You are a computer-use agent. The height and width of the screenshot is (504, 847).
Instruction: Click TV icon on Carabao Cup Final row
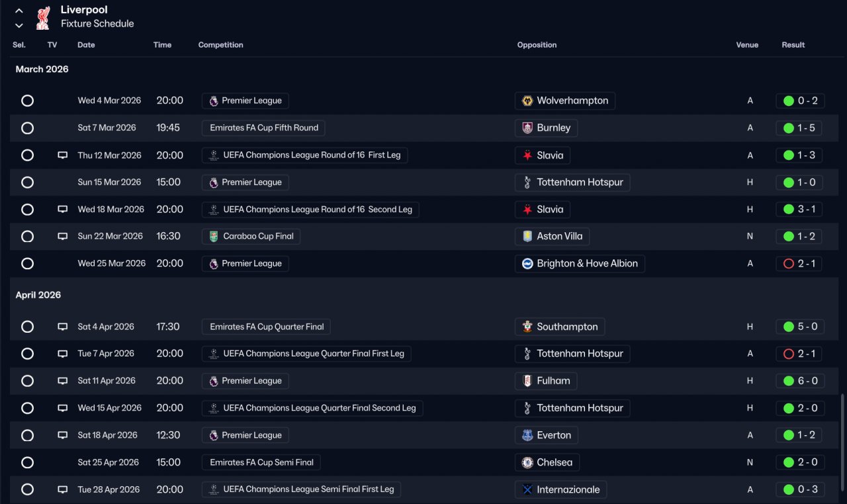click(63, 237)
